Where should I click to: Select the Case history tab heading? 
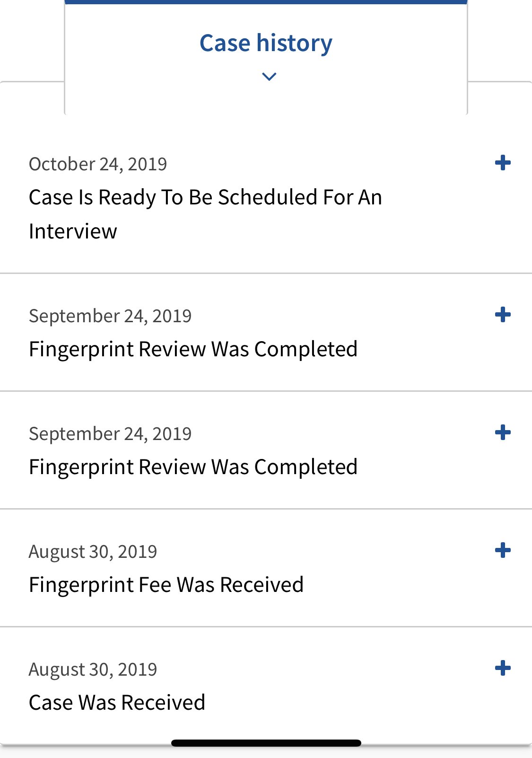(x=266, y=43)
